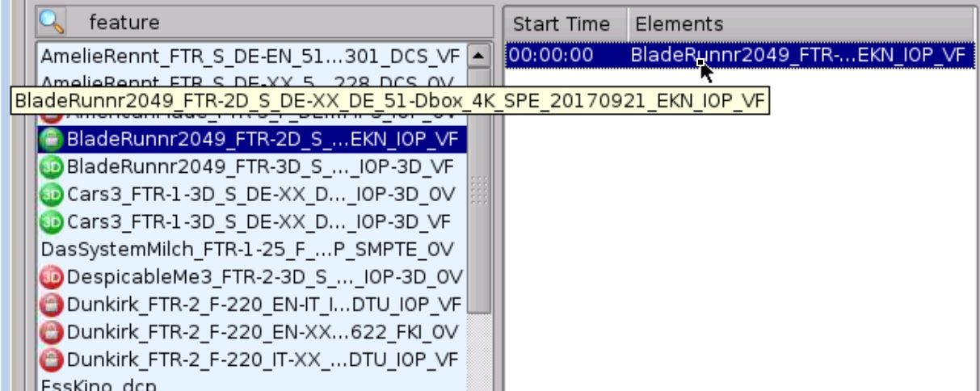The height and width of the screenshot is (391, 980).
Task: Select 00:00:00 start time cell
Action: pos(551,55)
